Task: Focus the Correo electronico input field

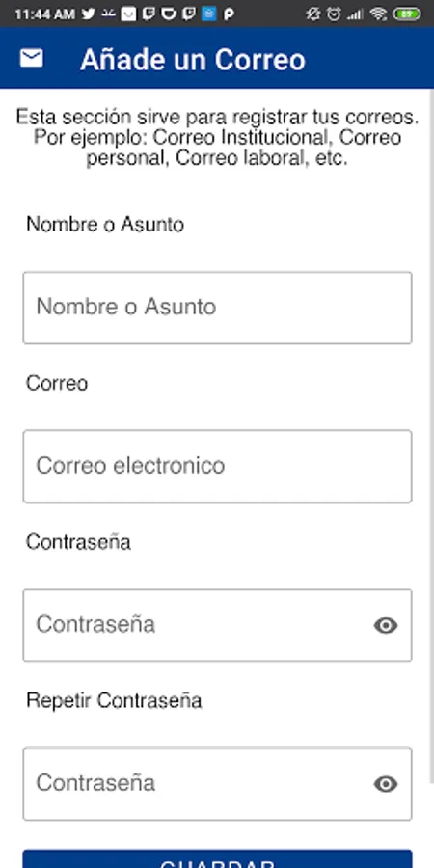Action: (x=217, y=467)
